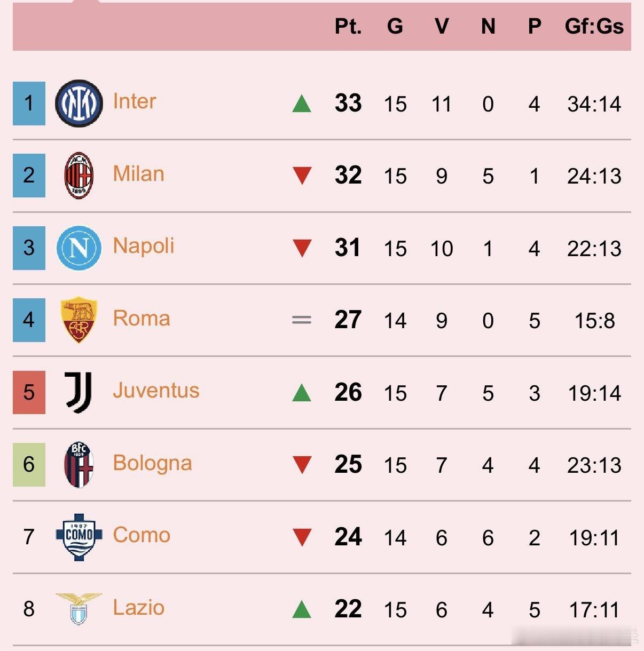The image size is (644, 651).
Task: Sort table by Gf:Gs column
Action: coord(594,26)
